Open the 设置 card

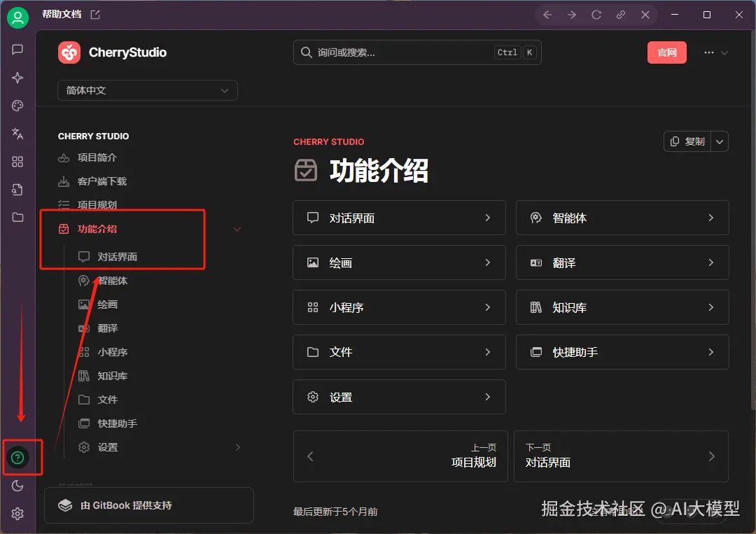pyautogui.click(x=399, y=397)
